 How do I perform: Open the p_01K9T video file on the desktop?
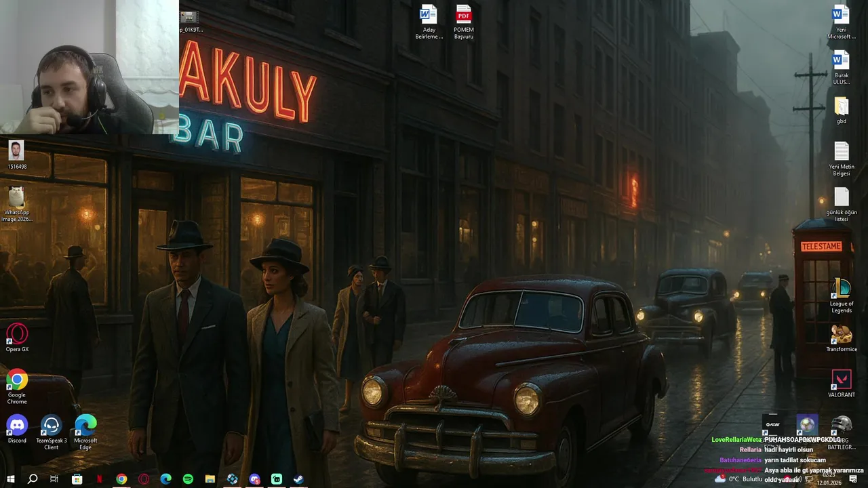point(190,22)
